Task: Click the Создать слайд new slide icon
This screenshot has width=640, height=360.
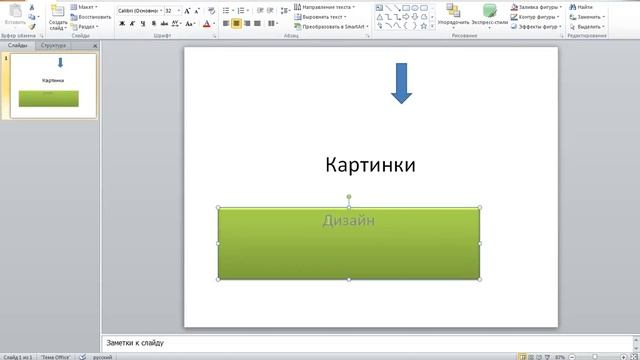Action: pos(58,11)
